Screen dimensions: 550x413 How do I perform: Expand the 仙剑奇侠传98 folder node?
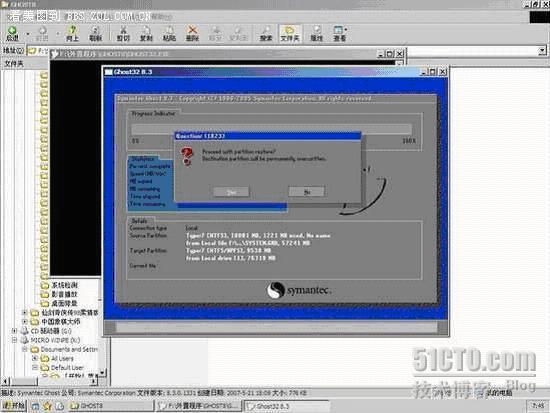click(24, 312)
